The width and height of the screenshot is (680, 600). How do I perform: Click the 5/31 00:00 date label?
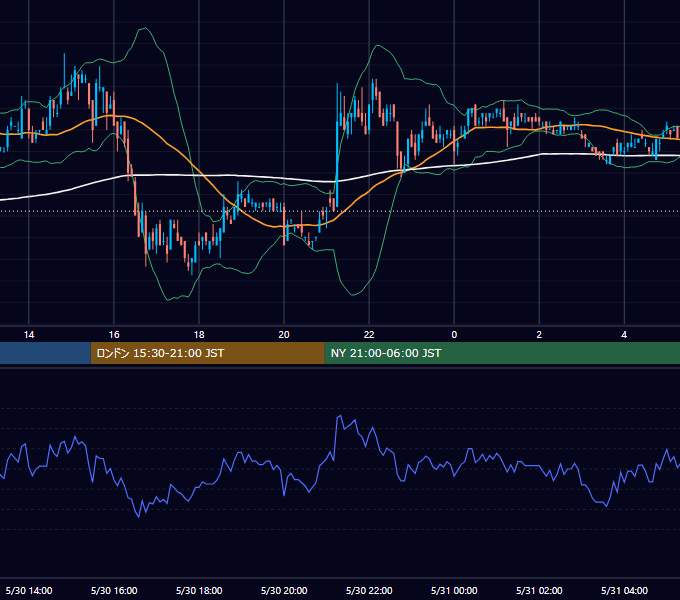coord(454,590)
